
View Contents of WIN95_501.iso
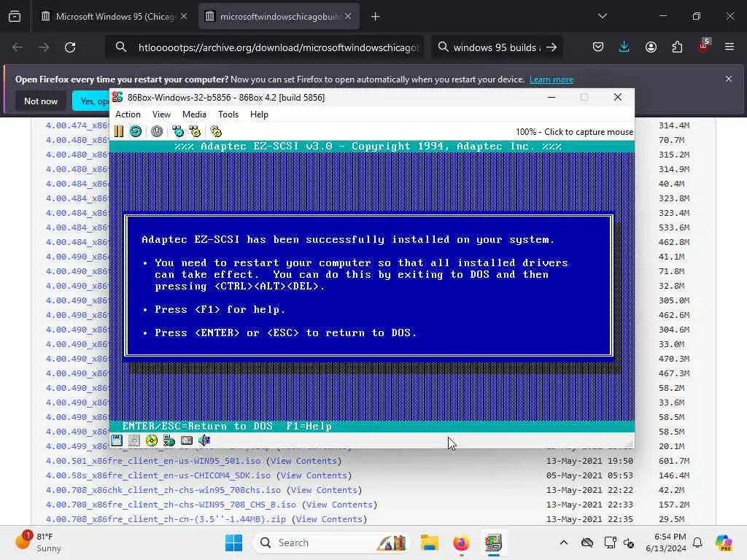[x=303, y=461]
